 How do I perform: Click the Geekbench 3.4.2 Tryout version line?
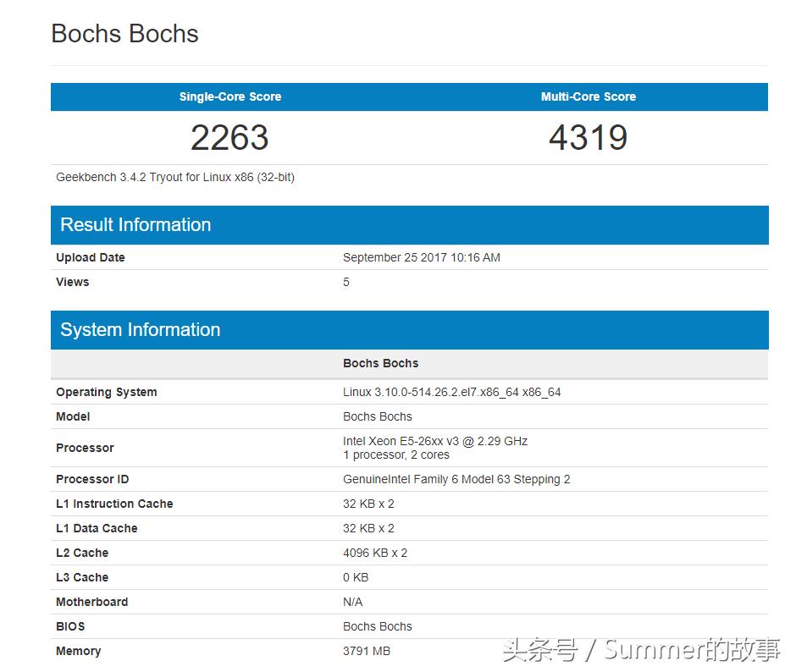pyautogui.click(x=175, y=177)
